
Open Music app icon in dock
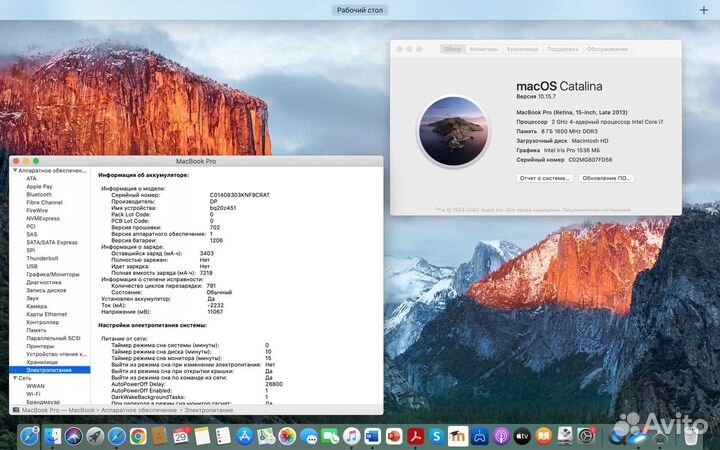tap(352, 436)
